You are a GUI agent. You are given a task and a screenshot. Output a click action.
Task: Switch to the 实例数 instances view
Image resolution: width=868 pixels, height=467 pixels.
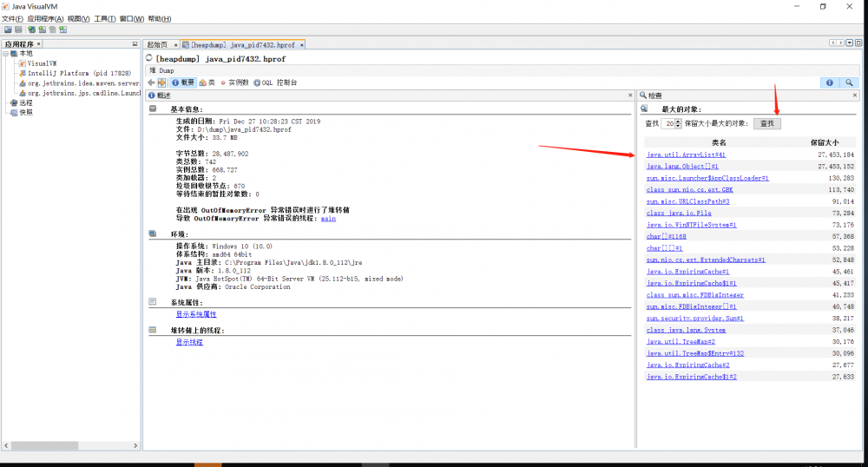234,82
